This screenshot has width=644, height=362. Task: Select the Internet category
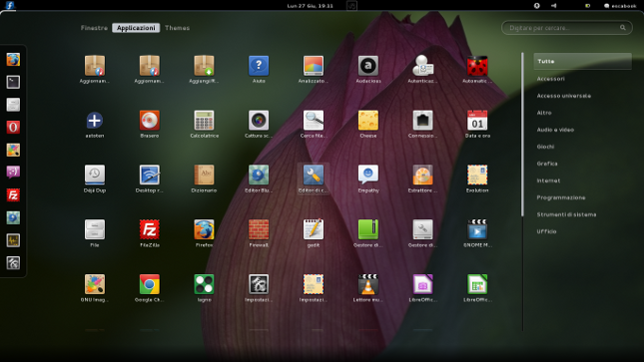pos(548,181)
